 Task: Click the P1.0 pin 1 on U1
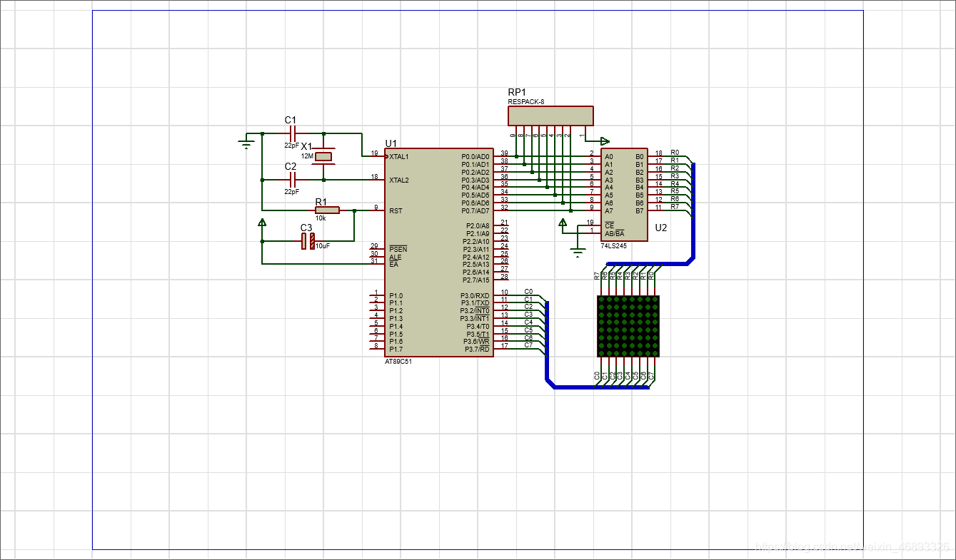377,295
